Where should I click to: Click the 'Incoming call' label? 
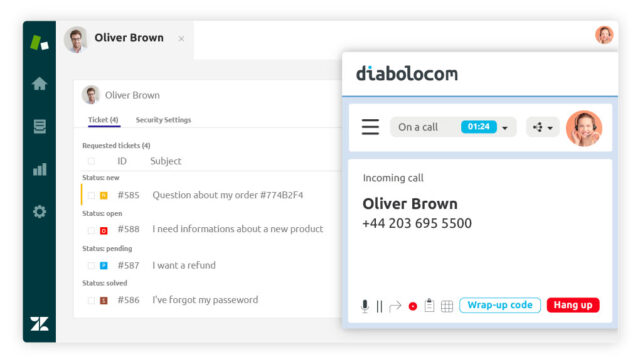tap(393, 178)
